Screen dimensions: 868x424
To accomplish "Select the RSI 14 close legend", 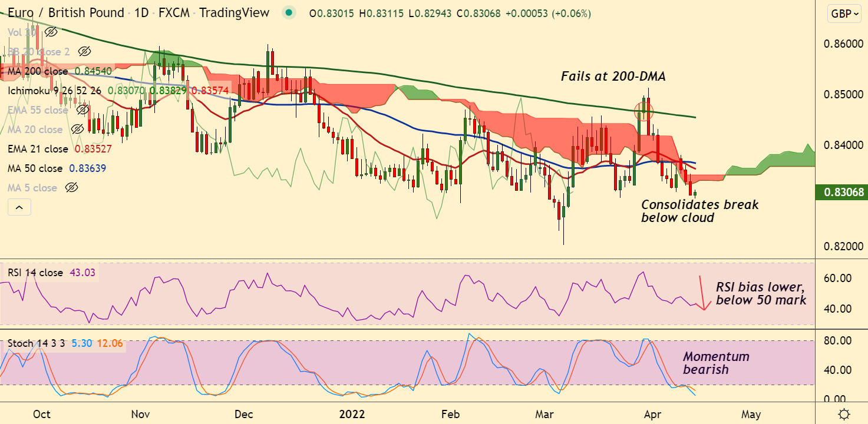I will (35, 273).
